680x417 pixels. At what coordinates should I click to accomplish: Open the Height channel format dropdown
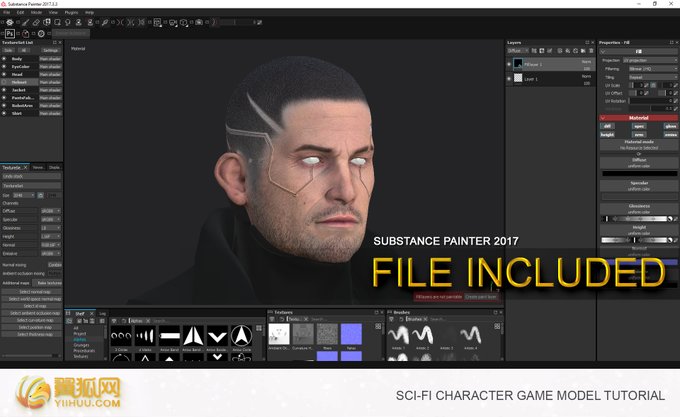click(x=51, y=237)
